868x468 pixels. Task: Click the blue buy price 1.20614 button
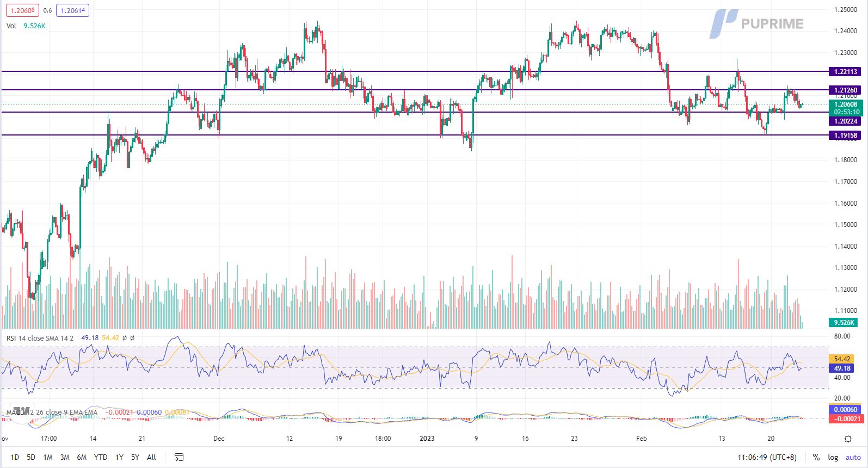point(73,10)
